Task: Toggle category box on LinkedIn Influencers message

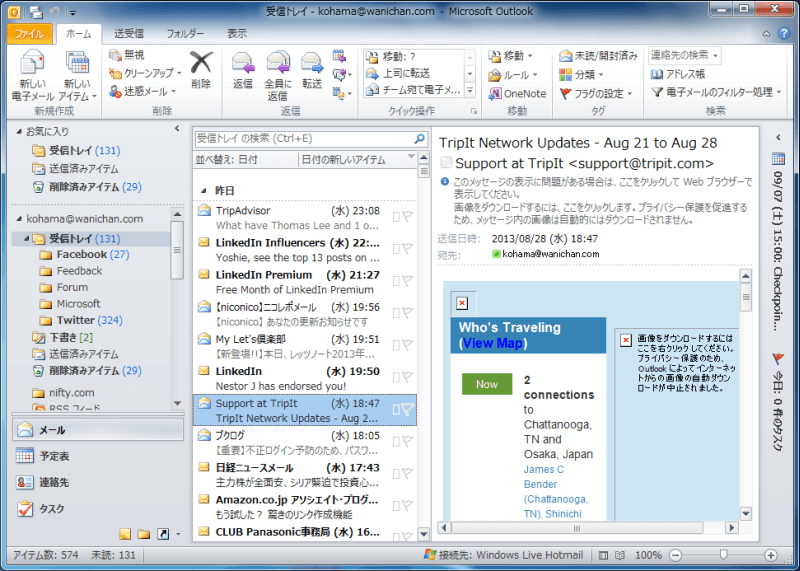Action: (396, 249)
